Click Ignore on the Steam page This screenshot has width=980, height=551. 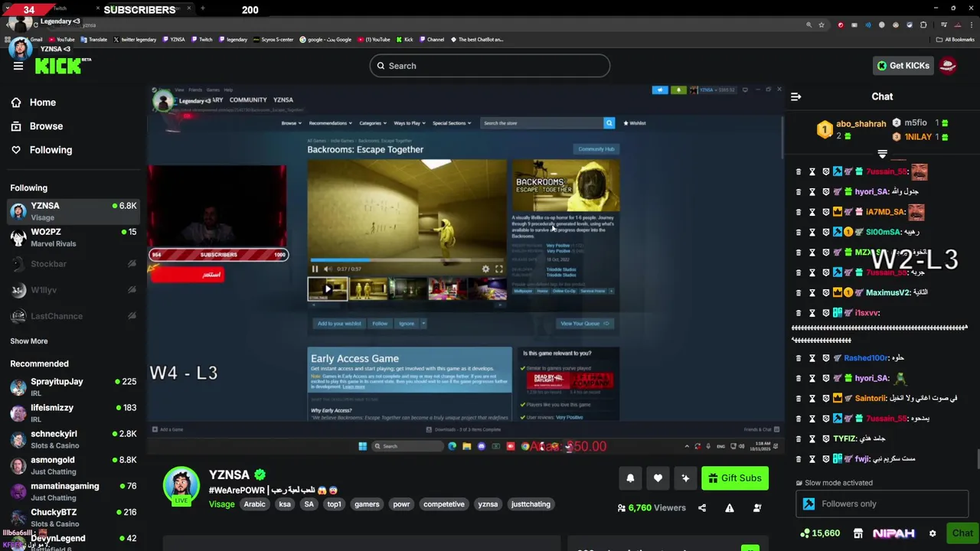coord(407,324)
